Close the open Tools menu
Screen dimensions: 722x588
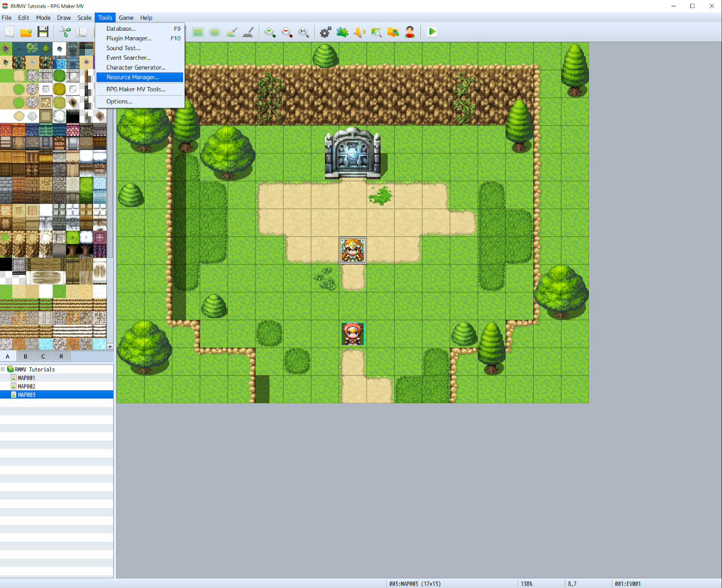click(x=105, y=18)
